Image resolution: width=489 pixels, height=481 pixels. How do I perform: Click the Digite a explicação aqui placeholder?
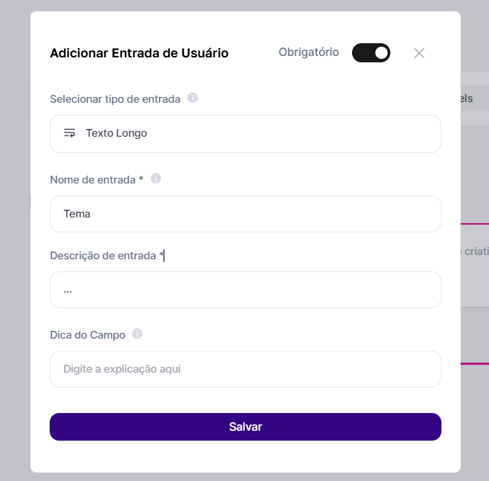click(x=122, y=369)
